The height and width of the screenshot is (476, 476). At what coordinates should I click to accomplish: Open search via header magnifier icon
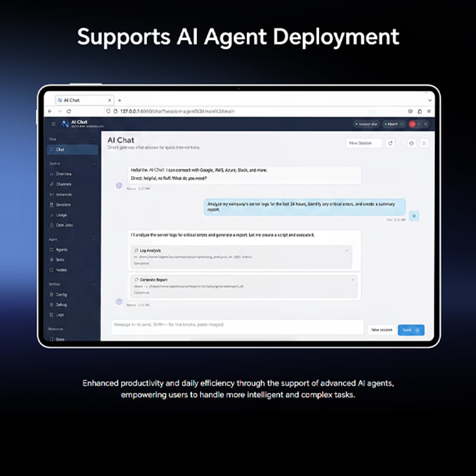click(x=426, y=124)
